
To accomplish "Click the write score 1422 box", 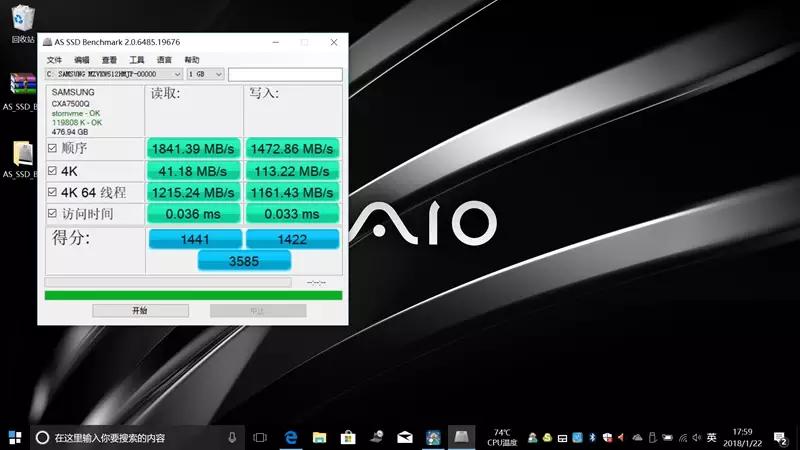I will 292,239.
